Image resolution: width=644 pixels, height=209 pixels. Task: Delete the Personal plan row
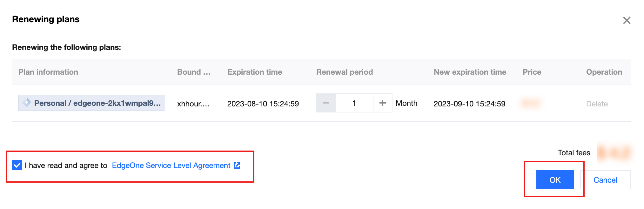tap(597, 104)
